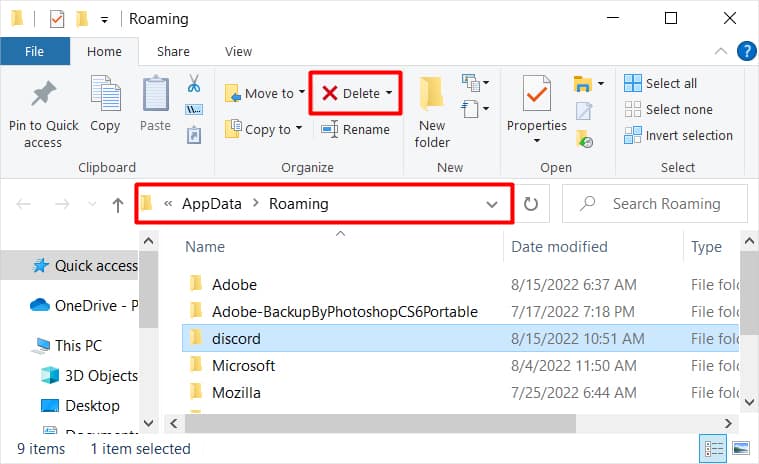Viewport: 759px width, 464px height.
Task: Switch to large icons view in status bar
Action: coord(741,448)
